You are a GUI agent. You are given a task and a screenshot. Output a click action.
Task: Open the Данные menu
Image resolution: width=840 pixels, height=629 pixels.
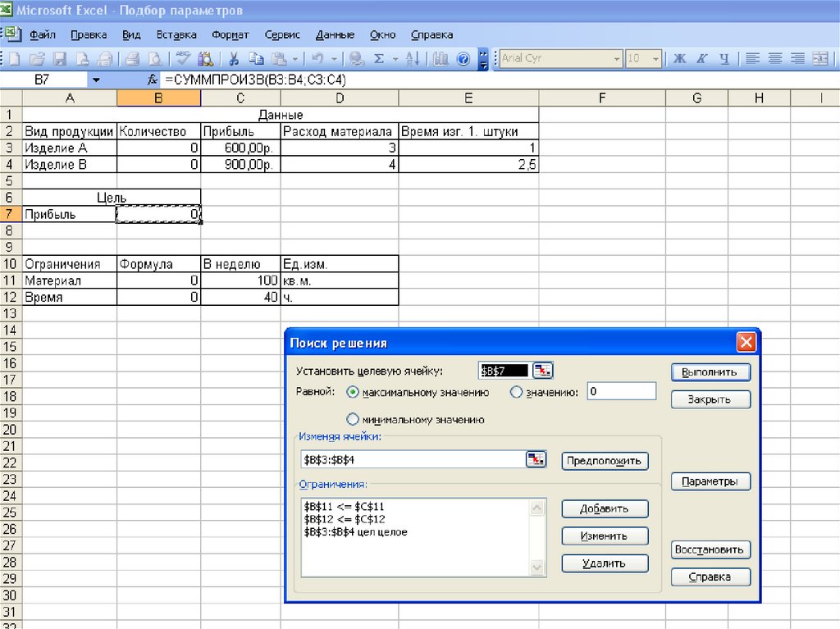pos(335,35)
